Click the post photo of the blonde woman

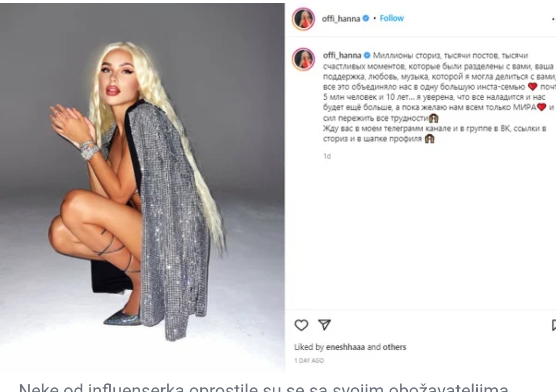(x=142, y=188)
